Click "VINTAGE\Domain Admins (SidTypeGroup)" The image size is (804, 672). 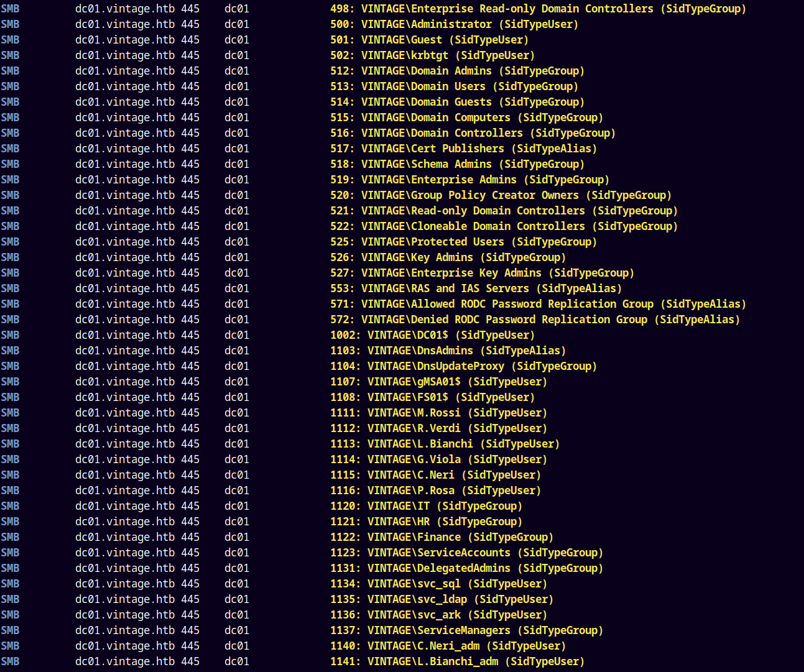pos(473,71)
